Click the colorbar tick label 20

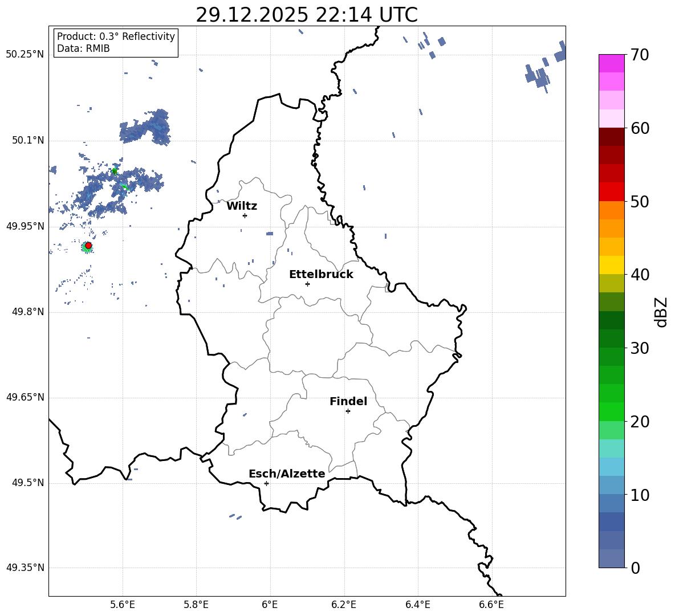(x=640, y=421)
